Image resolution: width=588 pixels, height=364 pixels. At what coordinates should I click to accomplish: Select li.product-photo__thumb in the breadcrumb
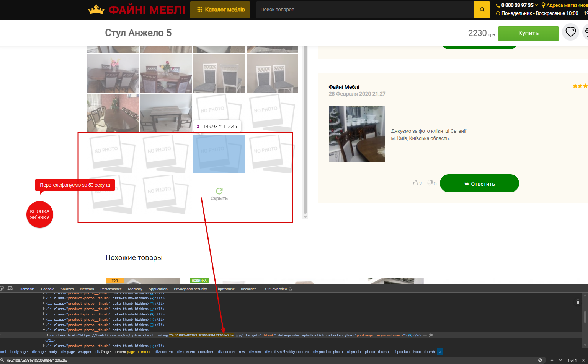click(415, 352)
